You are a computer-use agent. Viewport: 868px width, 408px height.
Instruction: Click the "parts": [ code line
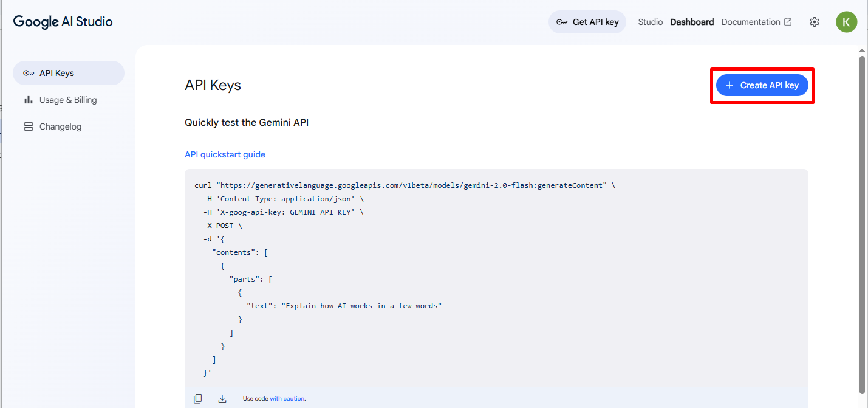tap(251, 279)
